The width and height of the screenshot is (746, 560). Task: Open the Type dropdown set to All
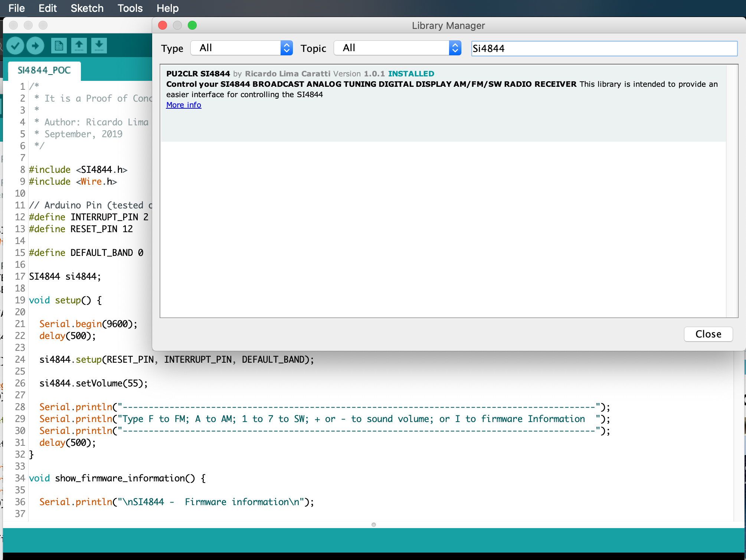coord(241,48)
